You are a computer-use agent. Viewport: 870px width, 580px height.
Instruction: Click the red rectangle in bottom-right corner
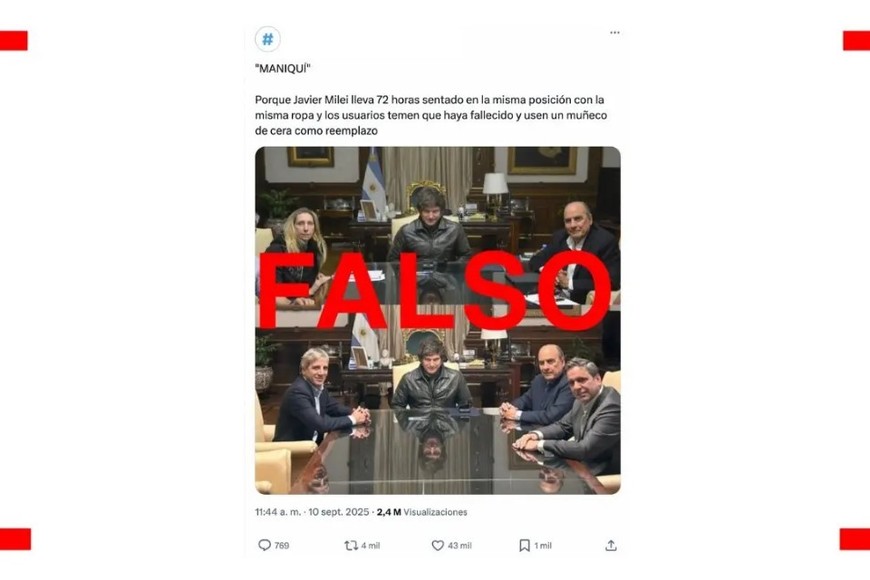[x=854, y=539]
